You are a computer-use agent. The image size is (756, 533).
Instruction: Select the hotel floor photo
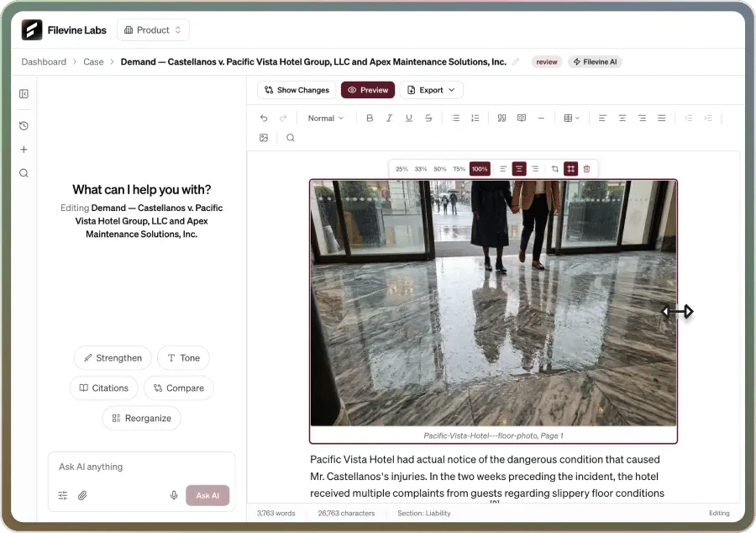[493, 303]
